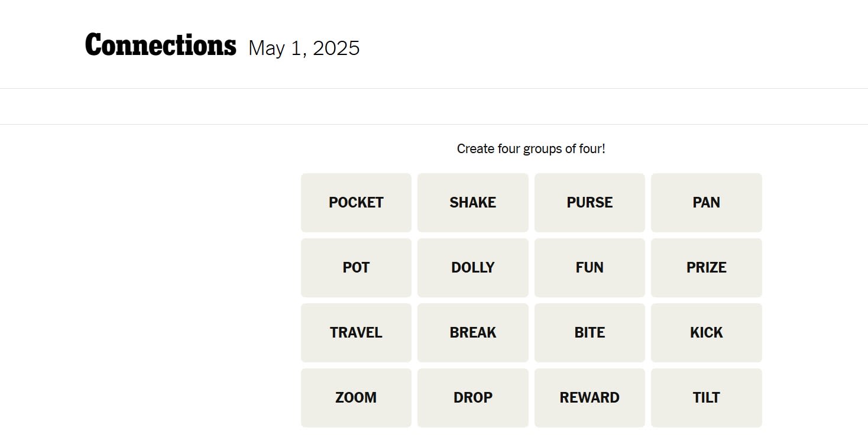Select the BREAK tile
This screenshot has height=444, width=868.
pyautogui.click(x=472, y=332)
